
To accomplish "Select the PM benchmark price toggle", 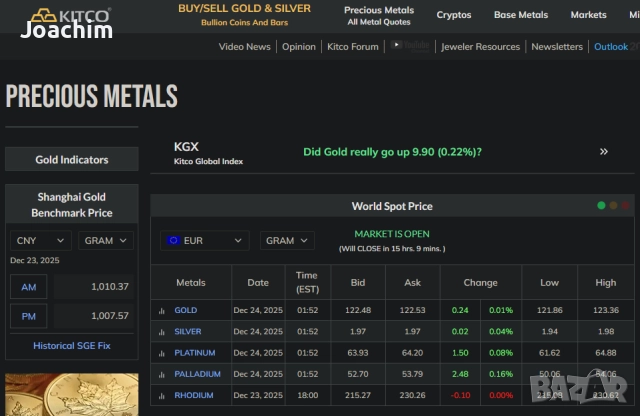I will coord(28,316).
